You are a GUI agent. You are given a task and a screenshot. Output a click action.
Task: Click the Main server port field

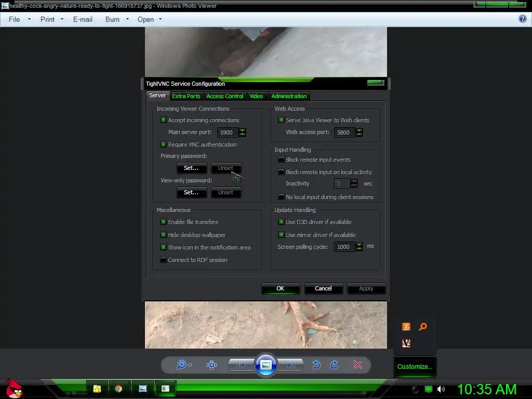click(x=229, y=132)
